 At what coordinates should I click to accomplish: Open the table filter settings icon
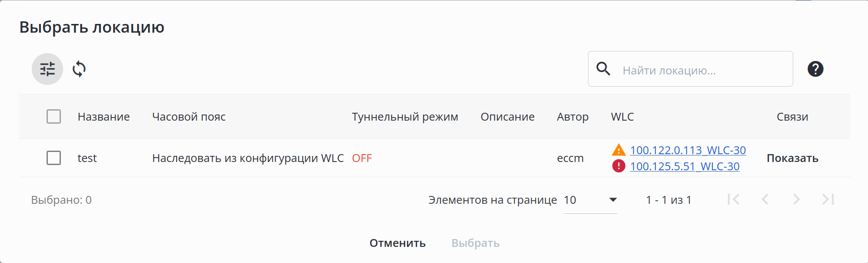pos(47,69)
